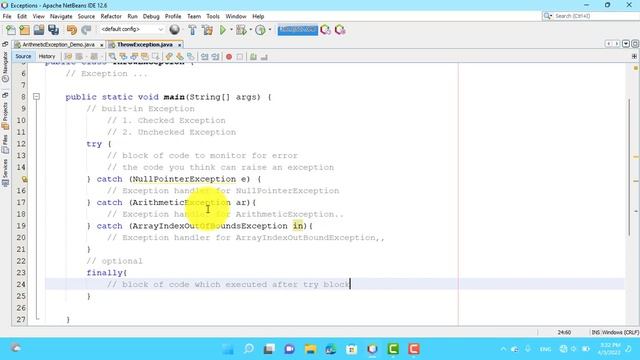Undo the last edit
640x360 pixels.
(72, 30)
